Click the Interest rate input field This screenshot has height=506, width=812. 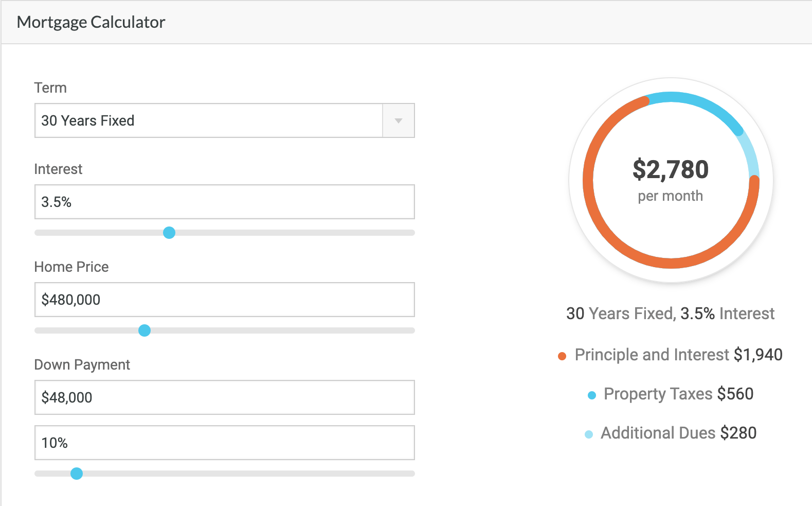click(224, 202)
